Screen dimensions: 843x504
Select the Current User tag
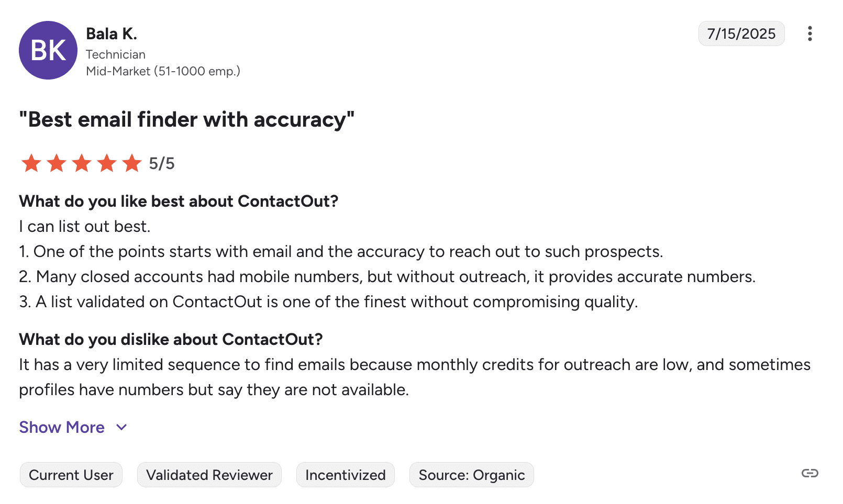point(71,475)
